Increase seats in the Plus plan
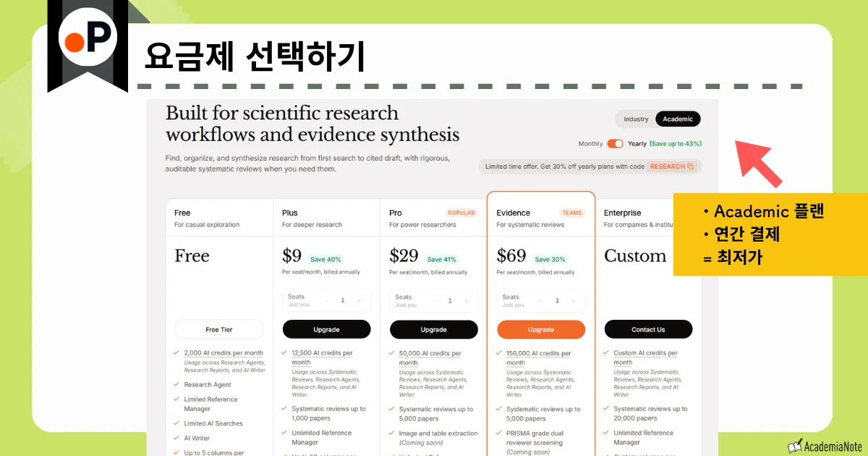 point(359,300)
